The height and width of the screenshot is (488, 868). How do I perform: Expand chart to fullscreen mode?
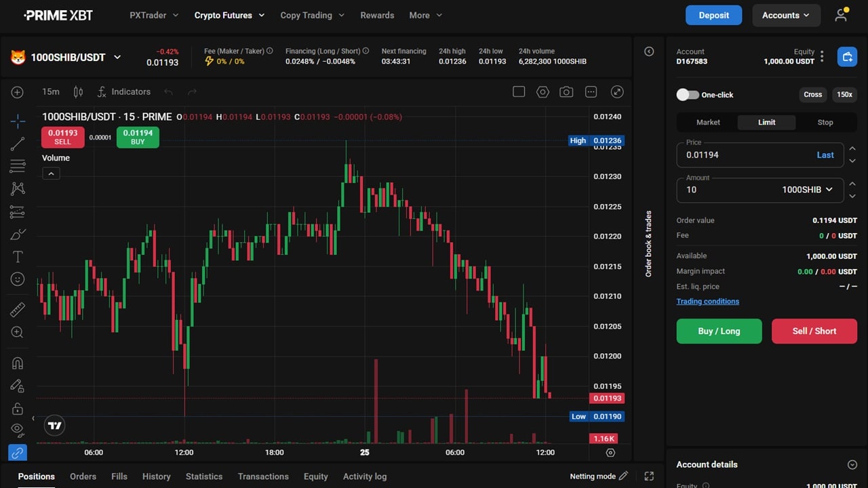(x=617, y=91)
